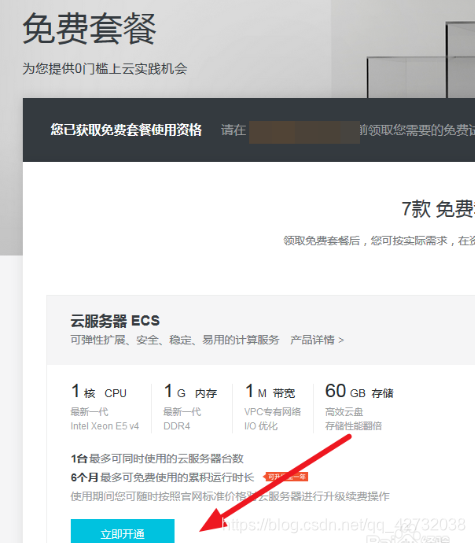Click the 7款 免费 section heading
Screen dimensions: 475x543
(x=438, y=209)
